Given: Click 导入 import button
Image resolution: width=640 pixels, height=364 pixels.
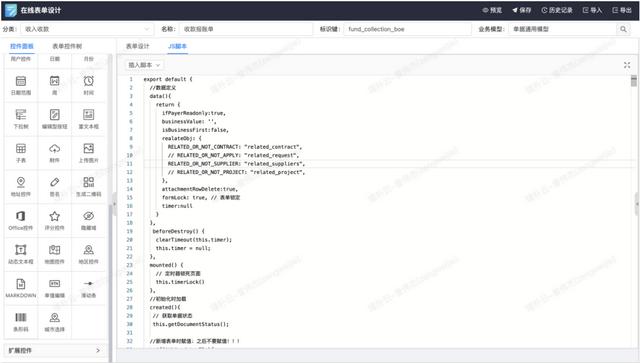Looking at the screenshot, I should point(592,10).
